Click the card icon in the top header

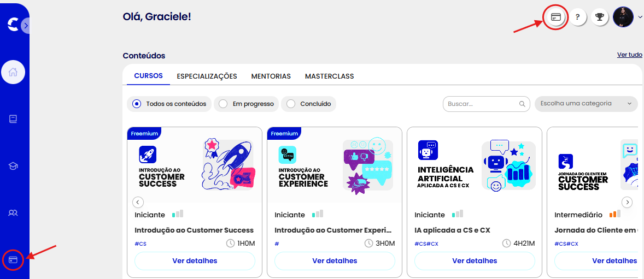[x=555, y=17]
